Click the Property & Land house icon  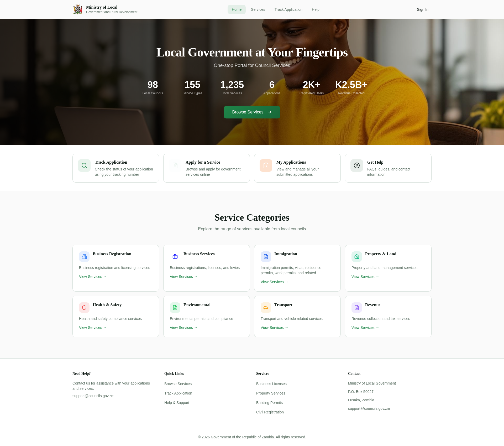coord(357,257)
